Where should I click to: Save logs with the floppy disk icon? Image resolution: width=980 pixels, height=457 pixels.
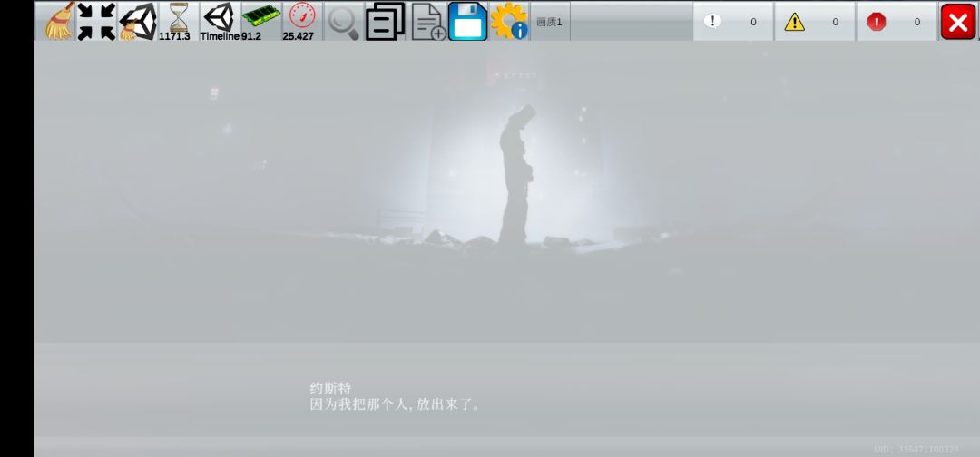point(467,21)
